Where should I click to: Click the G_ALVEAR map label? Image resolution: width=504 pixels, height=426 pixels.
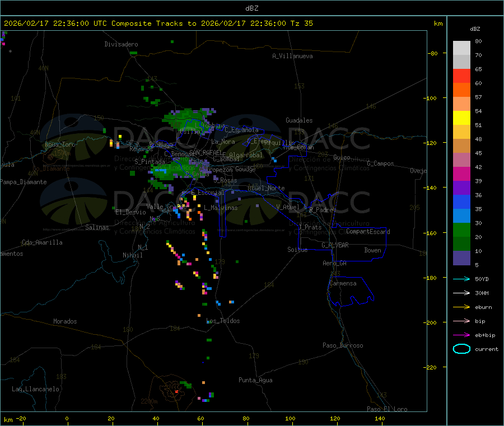click(335, 245)
